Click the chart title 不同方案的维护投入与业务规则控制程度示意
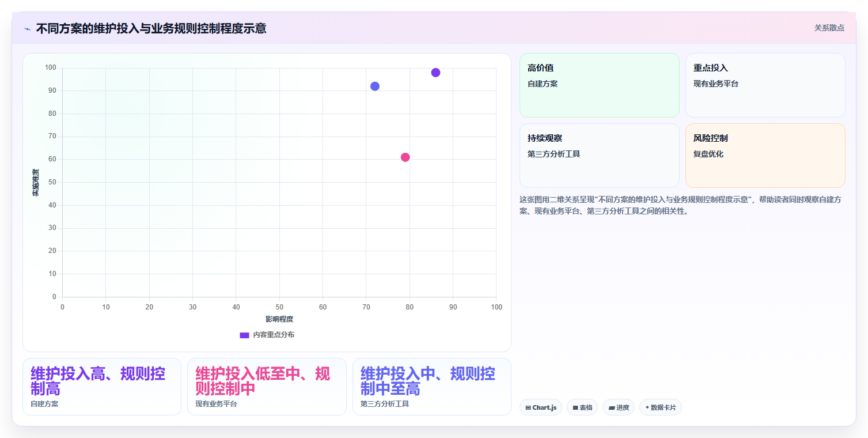Screen dimensions: 868x438 click(x=151, y=28)
